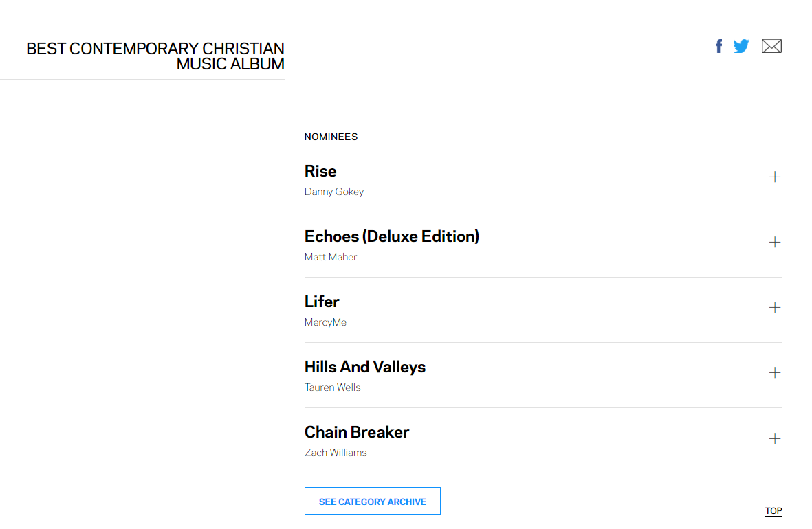Expand Echoes (Deluxe Edition) plus sign
Image resolution: width=812 pixels, height=529 pixels.
click(x=775, y=243)
